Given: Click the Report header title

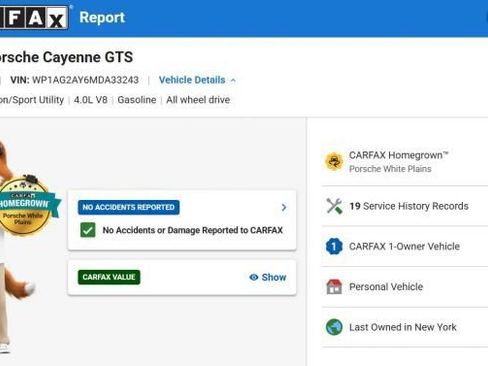Looking at the screenshot, I should pos(102,17).
